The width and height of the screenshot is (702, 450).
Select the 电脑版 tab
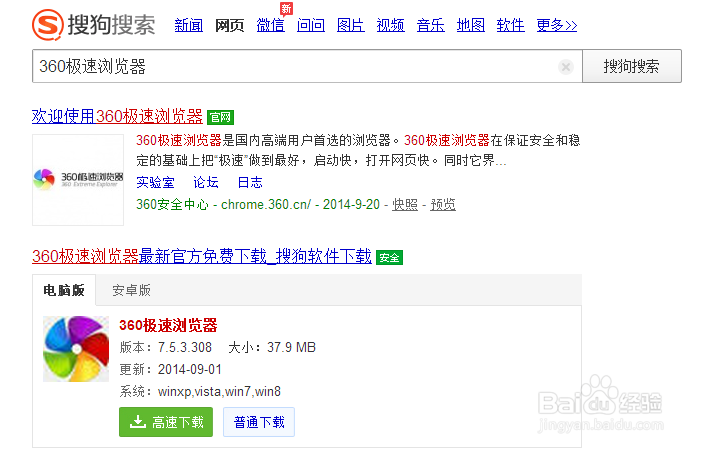point(64,290)
